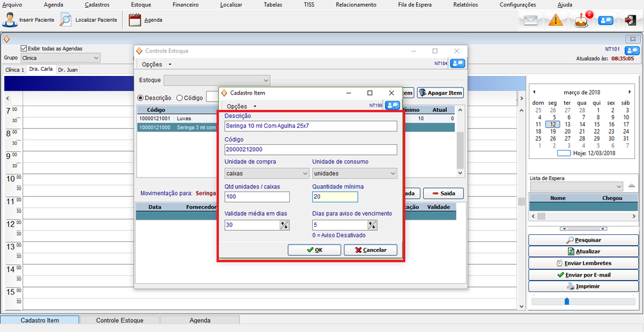Click the exit door icon
Viewport: 644px width, 332px height.
[x=629, y=21]
